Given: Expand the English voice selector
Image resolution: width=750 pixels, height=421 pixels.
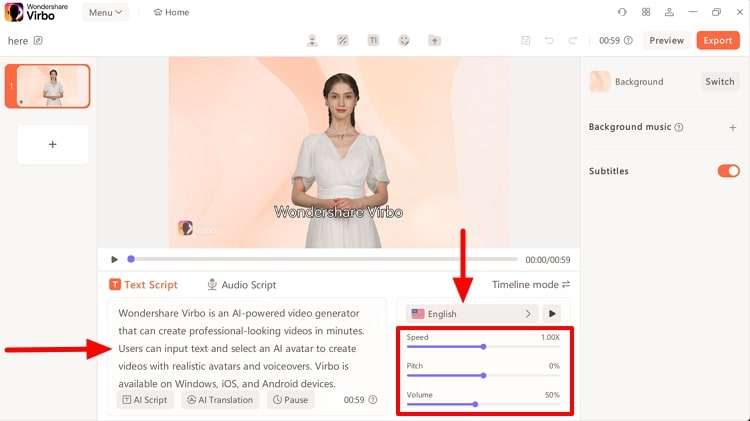Looking at the screenshot, I should [x=472, y=314].
